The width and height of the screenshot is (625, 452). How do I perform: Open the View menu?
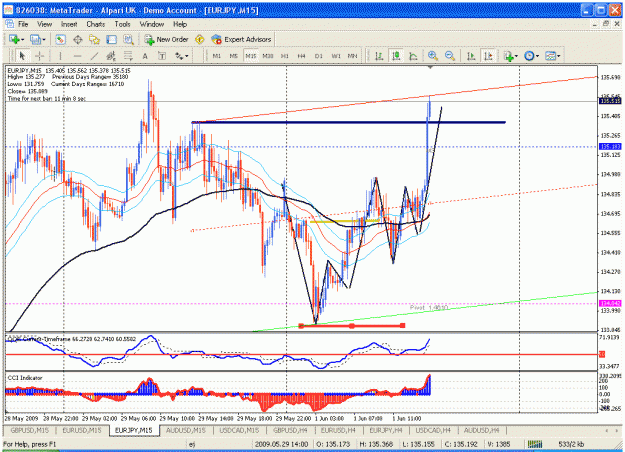point(44,24)
